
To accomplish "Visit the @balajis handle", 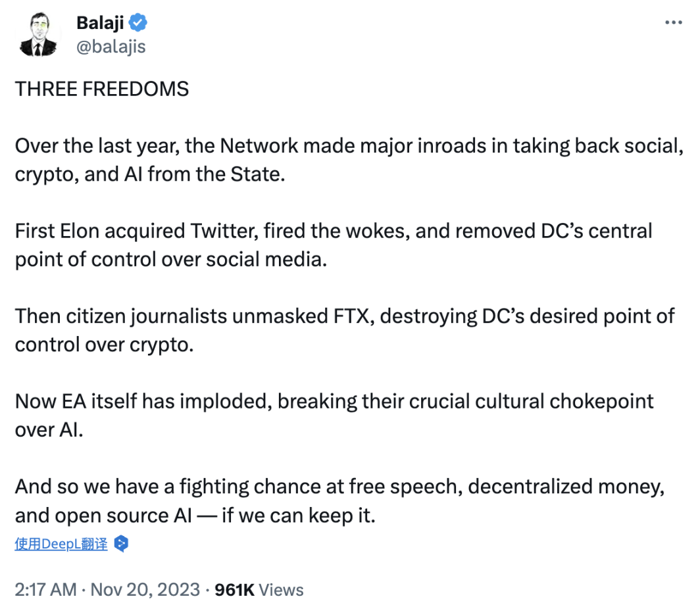I will tap(111, 47).
